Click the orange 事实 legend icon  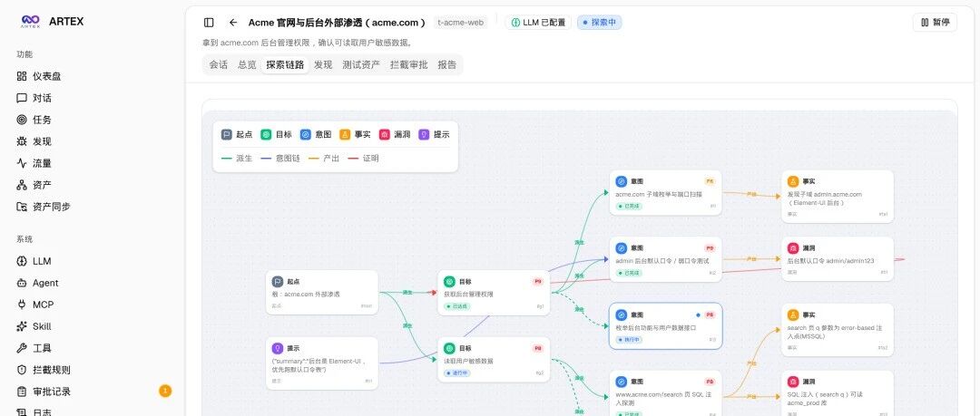pyautogui.click(x=345, y=134)
